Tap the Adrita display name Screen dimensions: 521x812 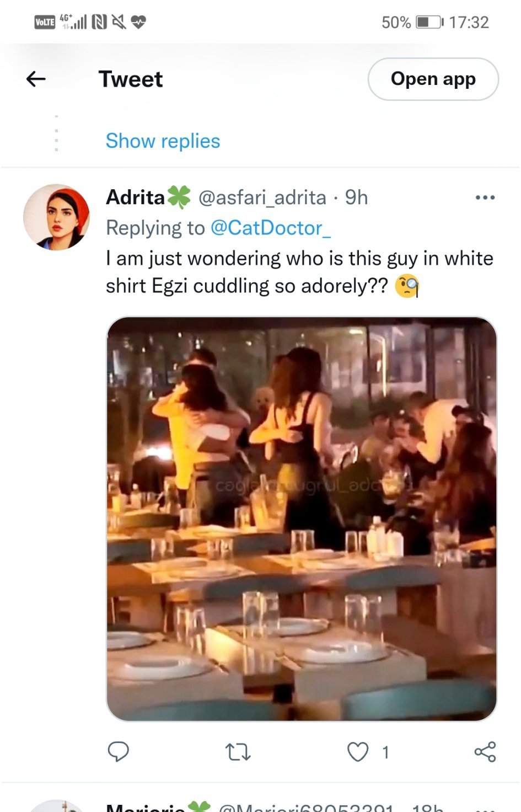tap(136, 197)
